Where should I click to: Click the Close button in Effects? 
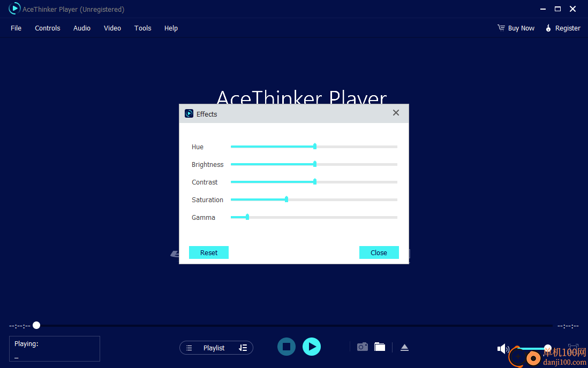click(x=379, y=252)
